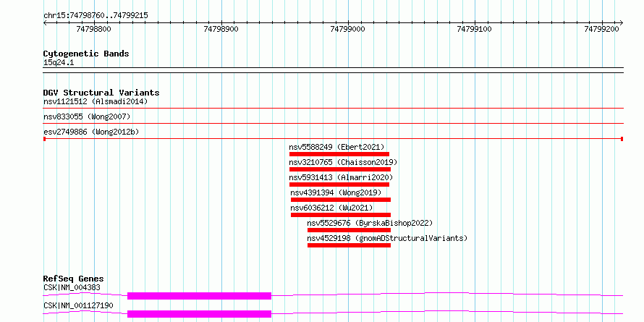Open the DGV Structural Variants track title
The height and width of the screenshot is (322, 644).
coord(101,93)
